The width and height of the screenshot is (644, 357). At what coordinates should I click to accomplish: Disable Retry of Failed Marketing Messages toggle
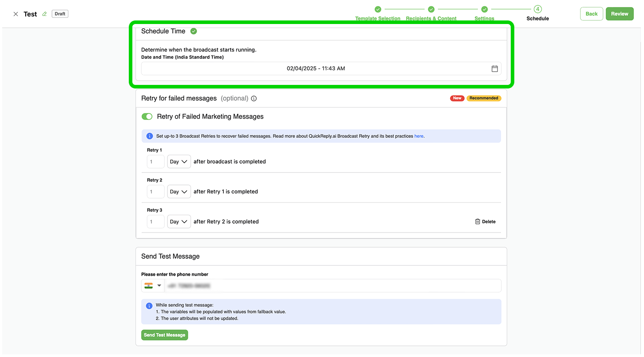(147, 116)
